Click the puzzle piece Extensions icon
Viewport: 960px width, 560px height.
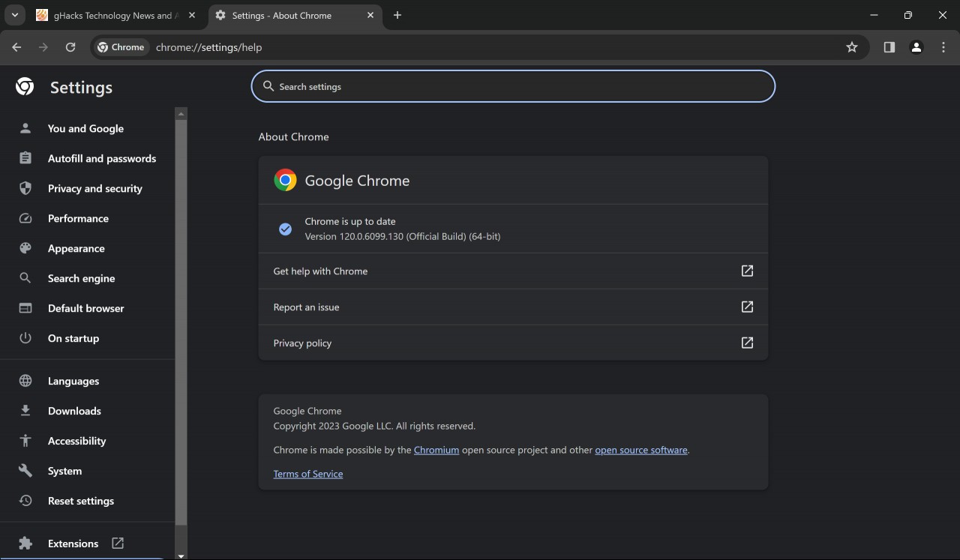tap(25, 544)
